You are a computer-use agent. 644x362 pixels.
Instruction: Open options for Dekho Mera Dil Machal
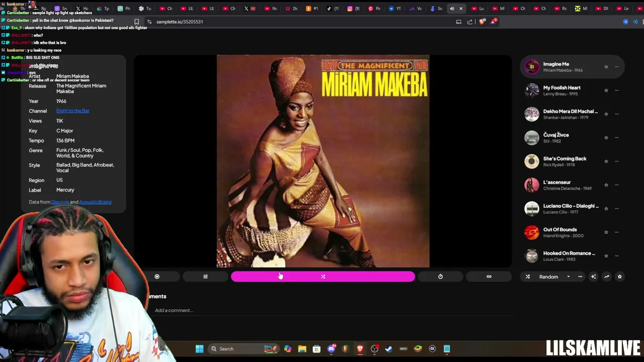(x=617, y=114)
